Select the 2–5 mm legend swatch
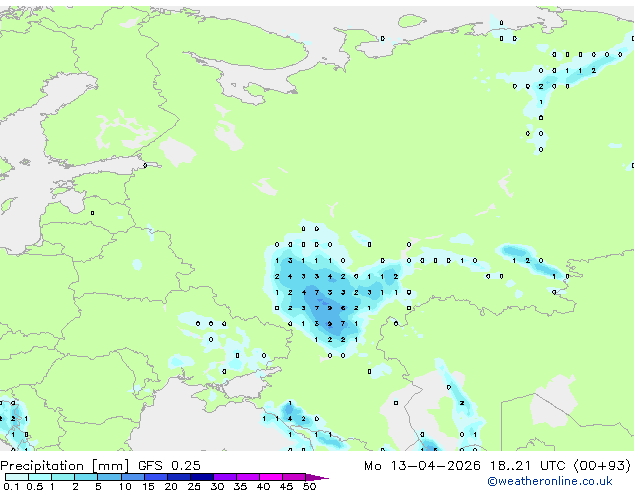This screenshot has width=634, height=490. click(x=86, y=477)
